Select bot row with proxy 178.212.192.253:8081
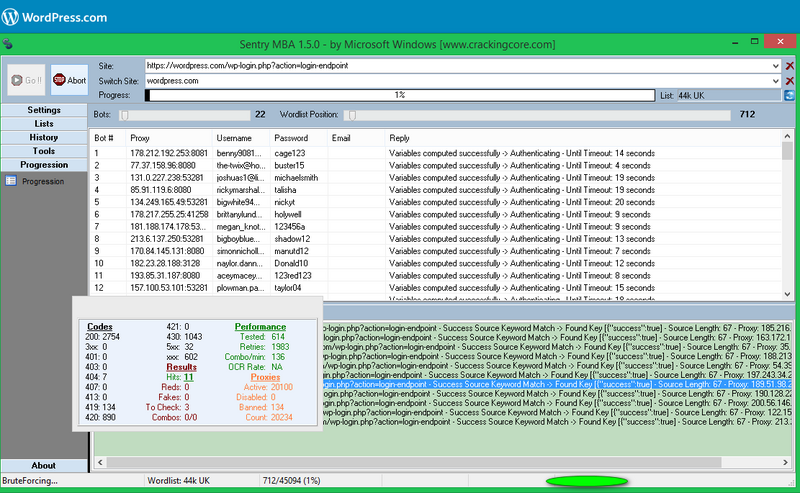 (436, 153)
